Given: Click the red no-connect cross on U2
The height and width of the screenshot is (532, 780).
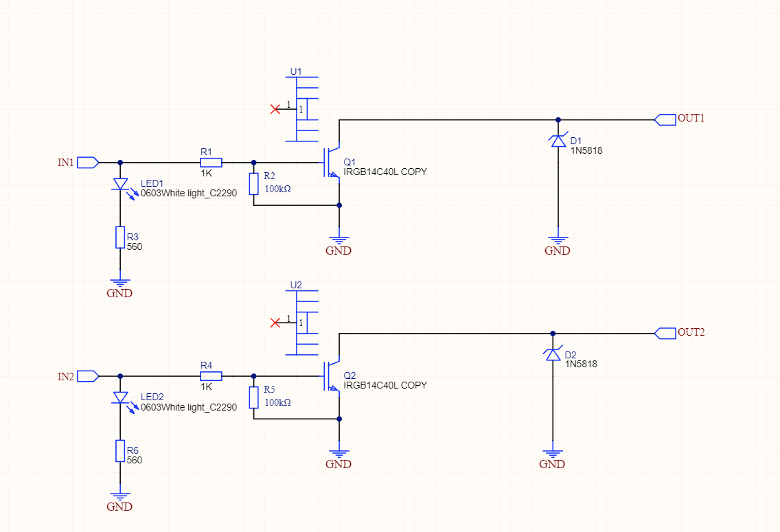Looking at the screenshot, I should (275, 323).
